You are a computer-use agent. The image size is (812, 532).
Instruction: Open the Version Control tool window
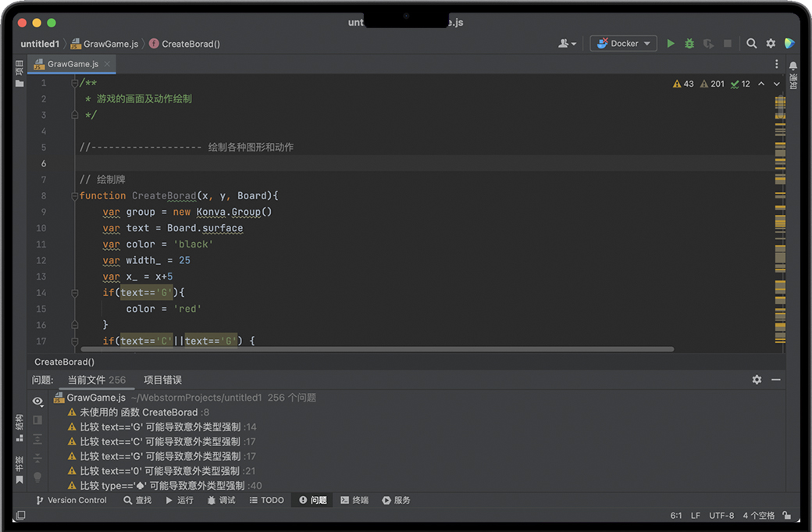click(70, 500)
